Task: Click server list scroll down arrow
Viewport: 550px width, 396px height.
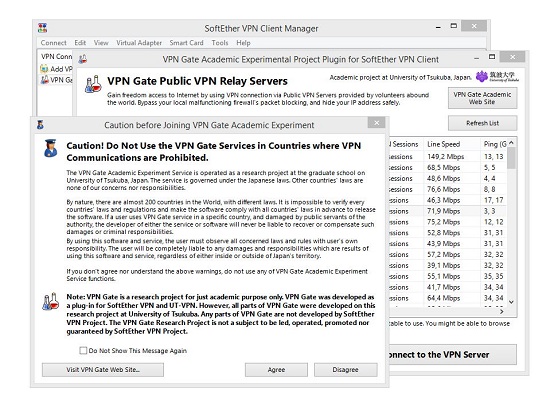Action: pyautogui.click(x=511, y=302)
